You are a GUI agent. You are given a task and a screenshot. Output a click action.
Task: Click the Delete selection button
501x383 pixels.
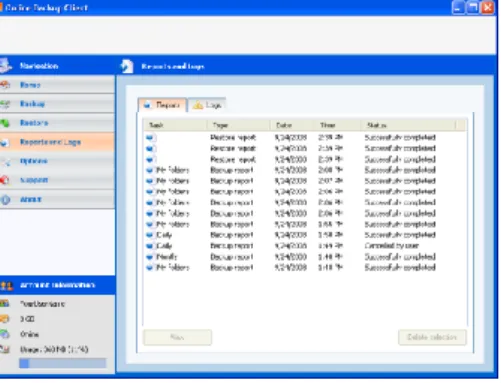[x=432, y=337]
